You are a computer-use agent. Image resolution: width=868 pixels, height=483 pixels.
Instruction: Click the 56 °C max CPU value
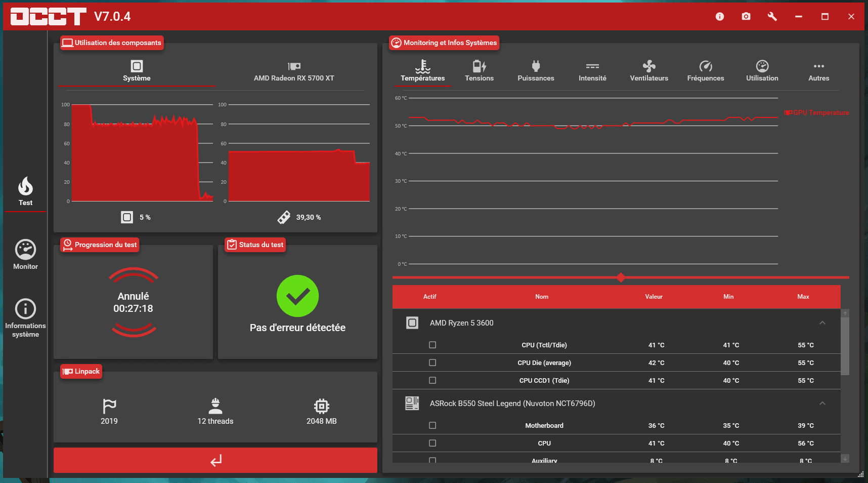[806, 443]
